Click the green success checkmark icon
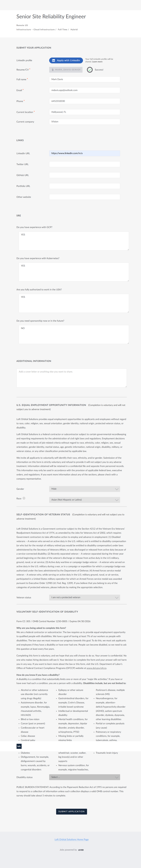 coord(90,70)
